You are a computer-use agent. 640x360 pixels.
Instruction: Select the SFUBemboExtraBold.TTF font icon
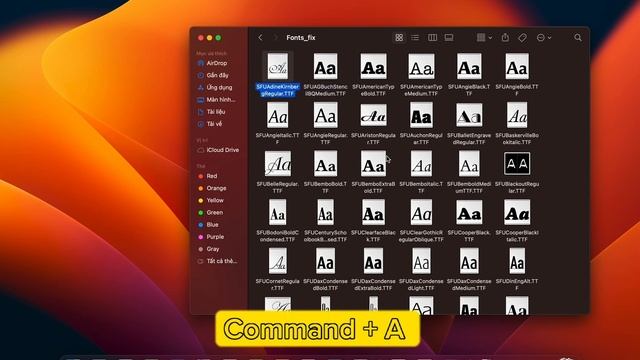(x=373, y=164)
